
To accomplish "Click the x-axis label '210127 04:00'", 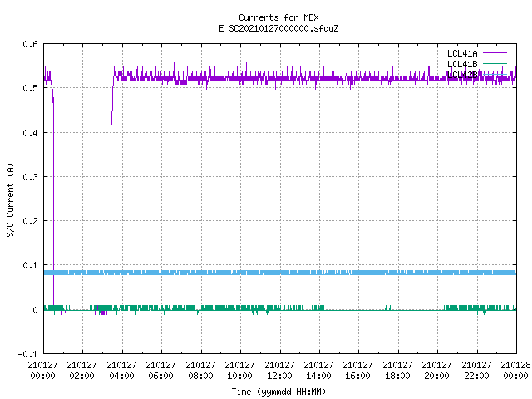I will (x=121, y=371).
